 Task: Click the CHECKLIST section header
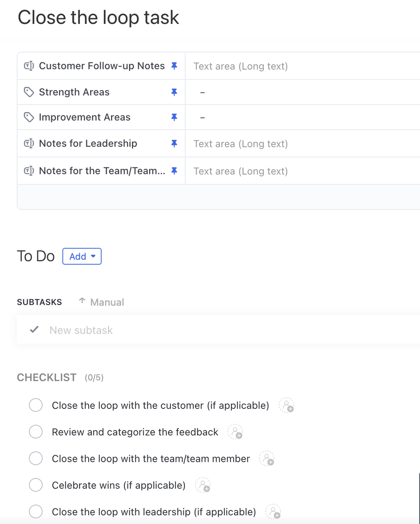pos(47,377)
